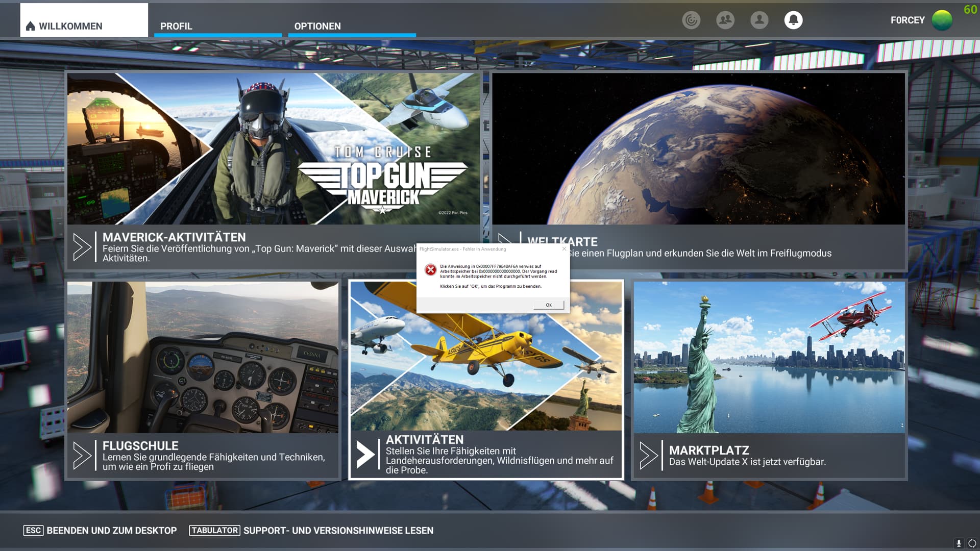Select the MARKTPLATZ title

[x=709, y=450]
